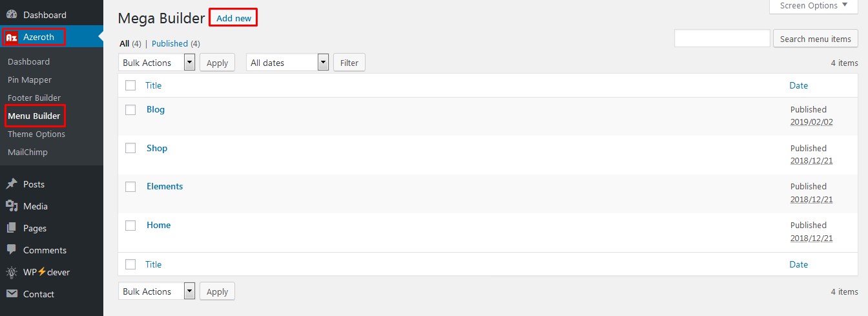This screenshot has width=868, height=316.
Task: Tick the Elements row checkbox
Action: pos(130,187)
